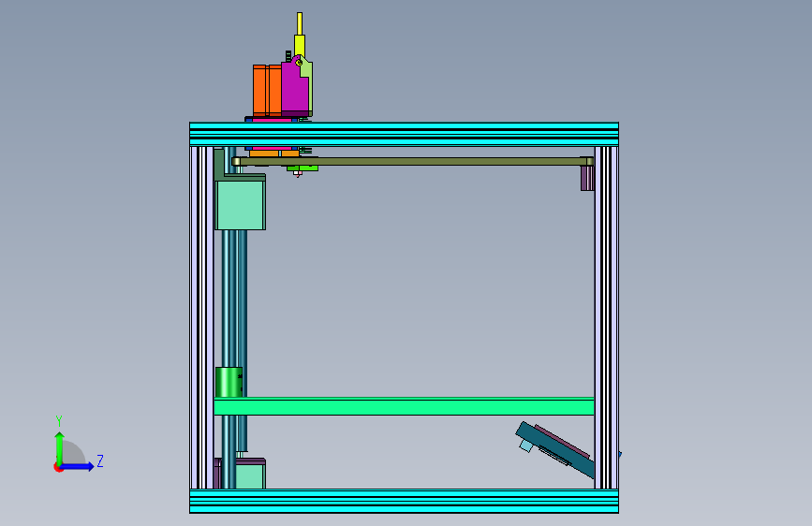Pick the left vertical aluminum post
812x526 pixels.
[x=202, y=318]
